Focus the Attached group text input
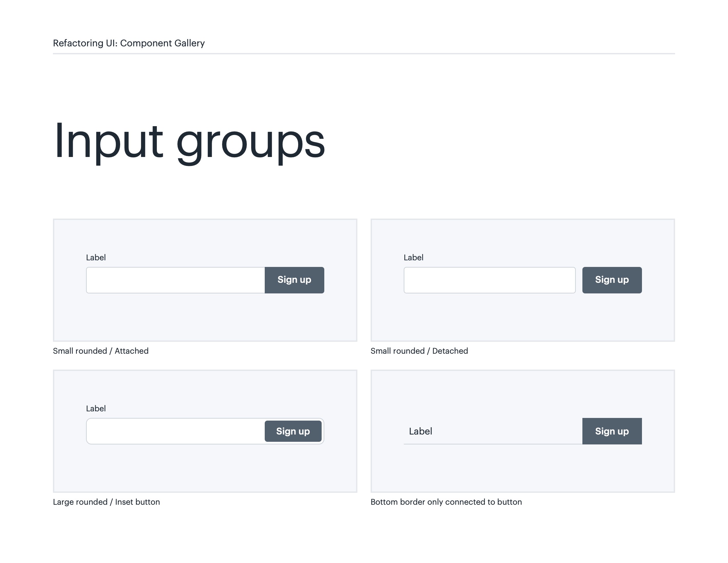Image resolution: width=728 pixels, height=563 pixels. point(175,280)
